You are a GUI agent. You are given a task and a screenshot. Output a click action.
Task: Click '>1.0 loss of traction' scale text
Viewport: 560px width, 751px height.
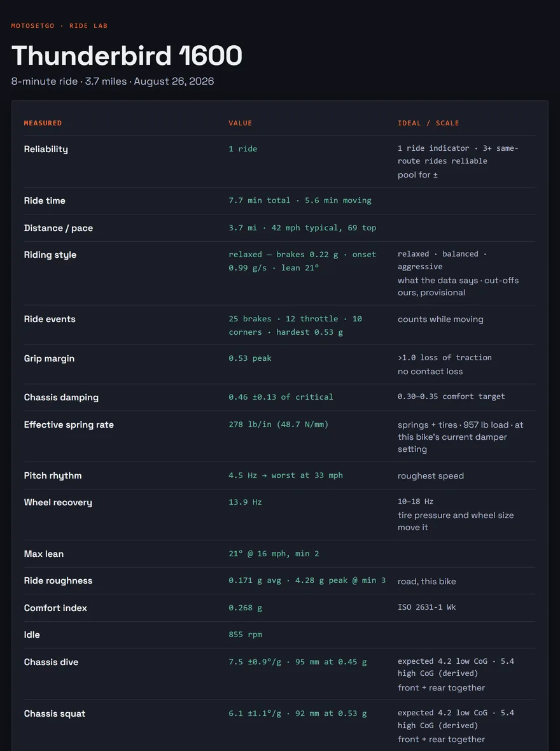click(x=445, y=358)
